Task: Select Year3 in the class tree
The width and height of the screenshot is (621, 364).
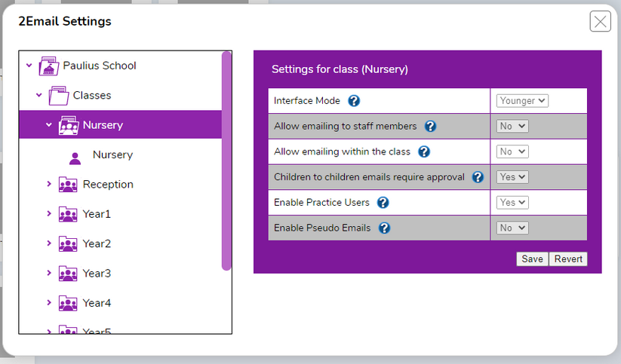Action: (x=97, y=274)
